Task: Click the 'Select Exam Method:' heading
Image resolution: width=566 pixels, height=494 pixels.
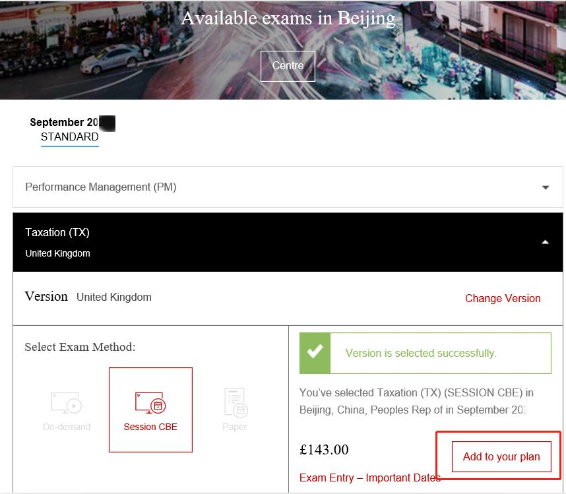Action: point(80,347)
